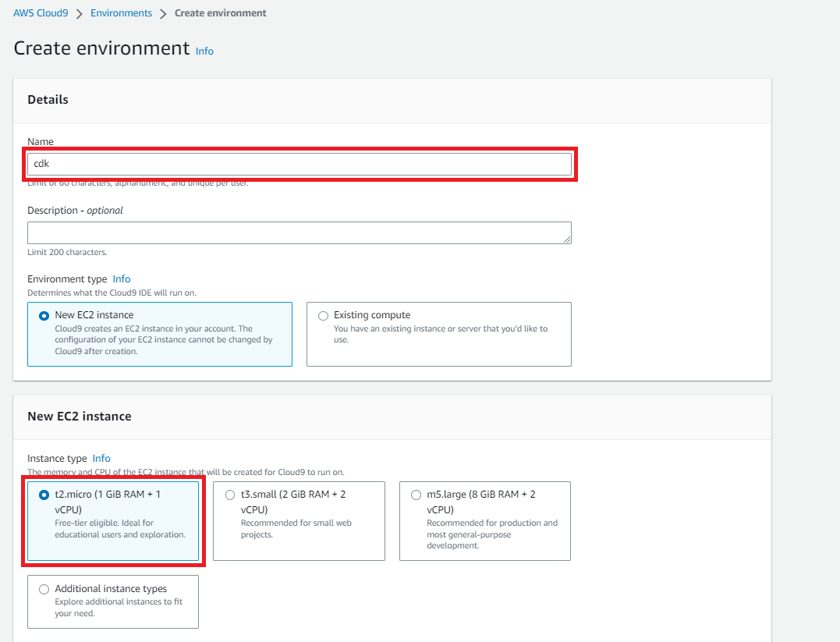
Task: Click the Details section header
Action: coord(48,99)
